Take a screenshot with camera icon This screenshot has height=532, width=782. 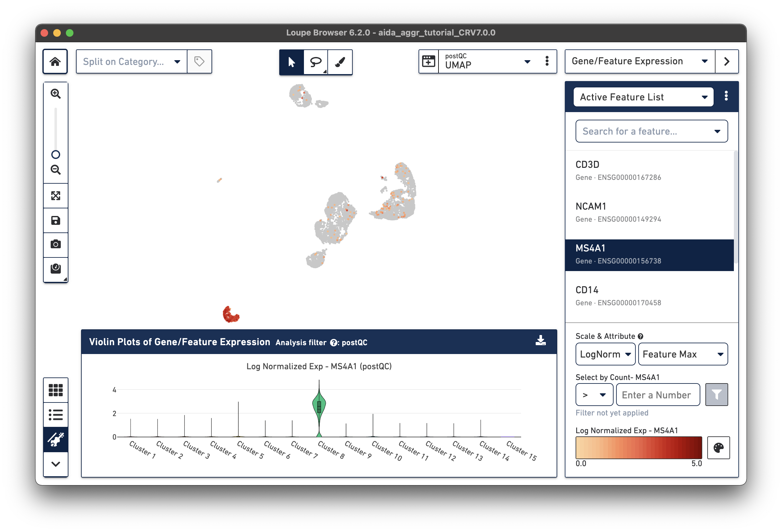tap(55, 245)
